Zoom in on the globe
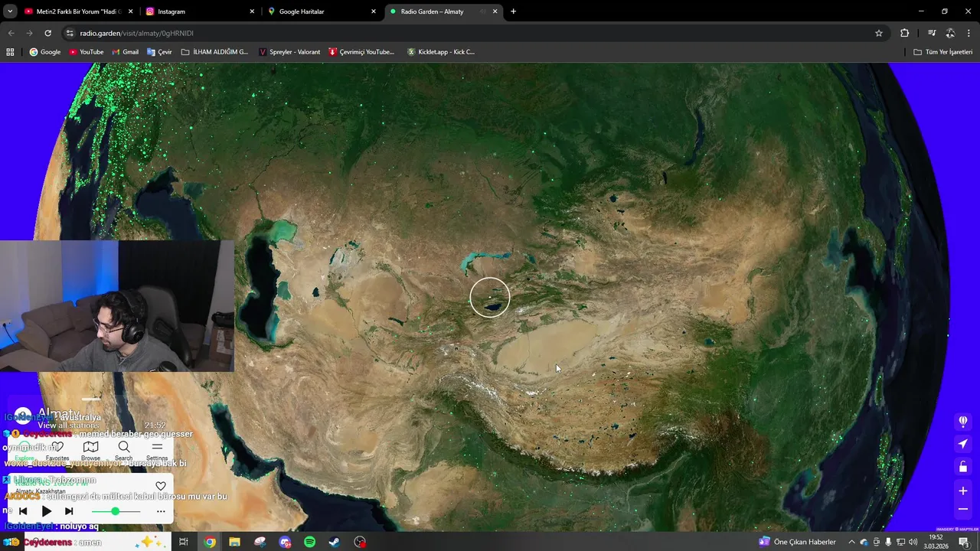Image resolution: width=980 pixels, height=551 pixels. point(963,491)
